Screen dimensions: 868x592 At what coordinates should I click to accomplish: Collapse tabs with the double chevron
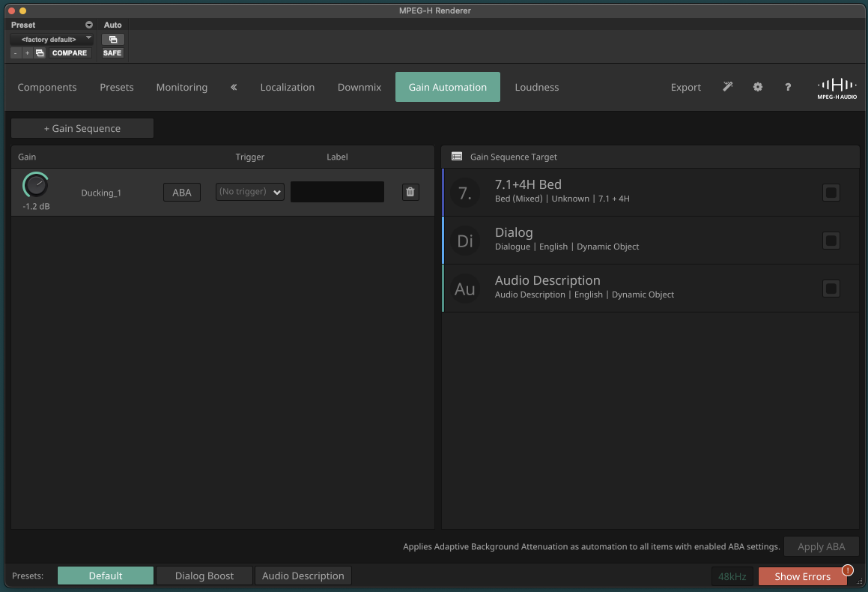234,87
